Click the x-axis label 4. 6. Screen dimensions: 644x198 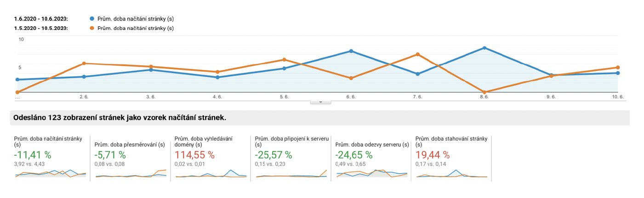pos(217,97)
